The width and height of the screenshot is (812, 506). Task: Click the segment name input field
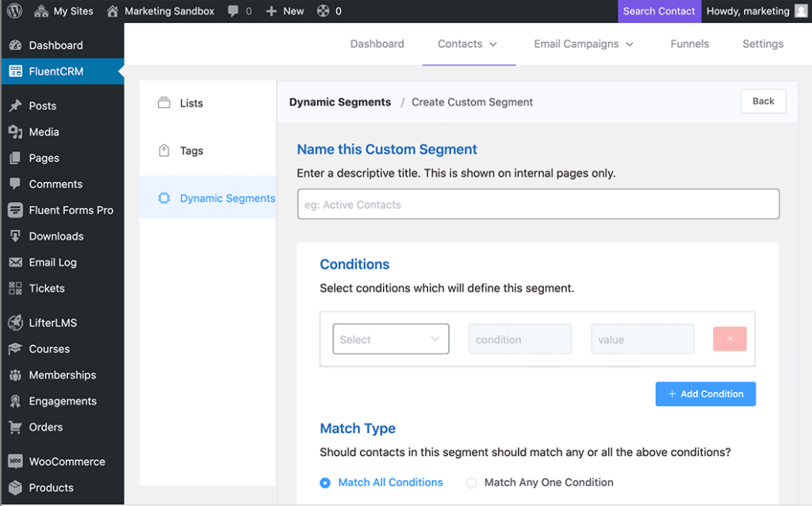[x=538, y=204]
